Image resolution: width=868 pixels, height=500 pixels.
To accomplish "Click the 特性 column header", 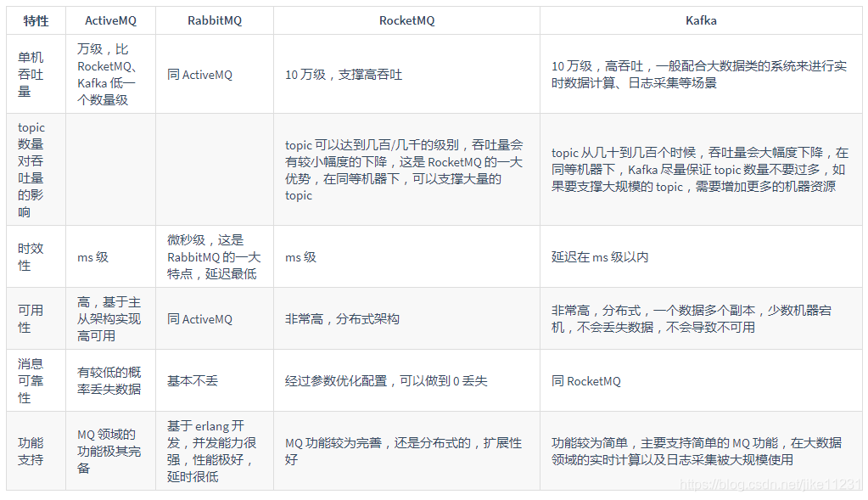I will [x=36, y=20].
